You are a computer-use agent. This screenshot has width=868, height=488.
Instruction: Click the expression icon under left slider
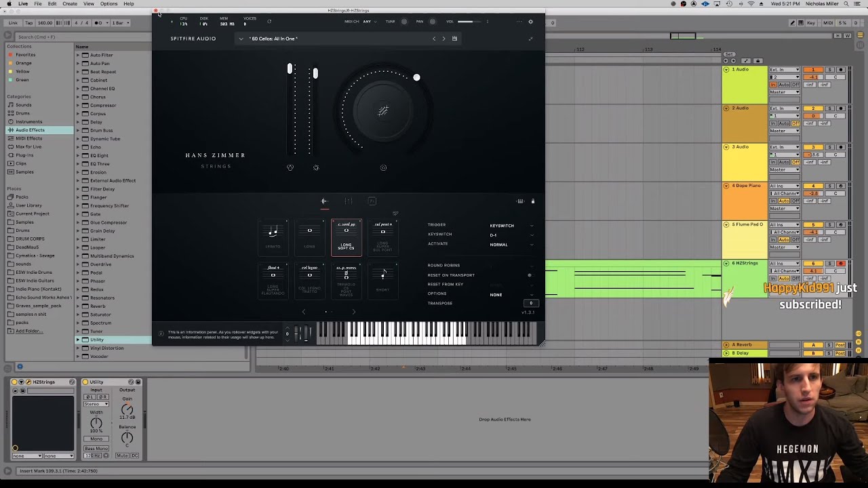pos(290,167)
